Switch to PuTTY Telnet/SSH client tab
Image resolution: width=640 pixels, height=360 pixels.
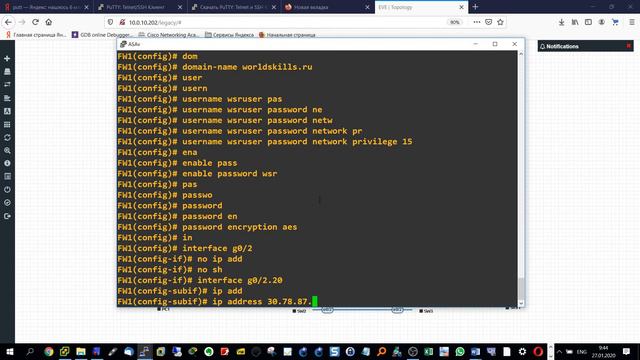point(140,7)
